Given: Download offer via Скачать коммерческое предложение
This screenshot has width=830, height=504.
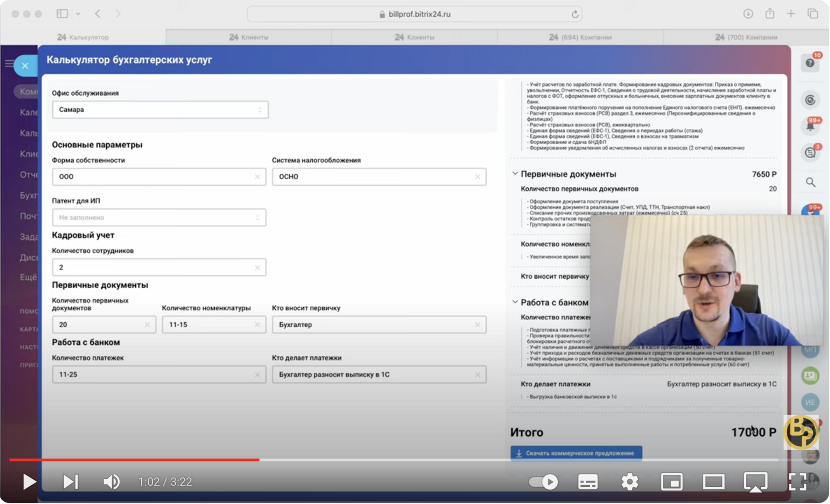Looking at the screenshot, I should (576, 453).
